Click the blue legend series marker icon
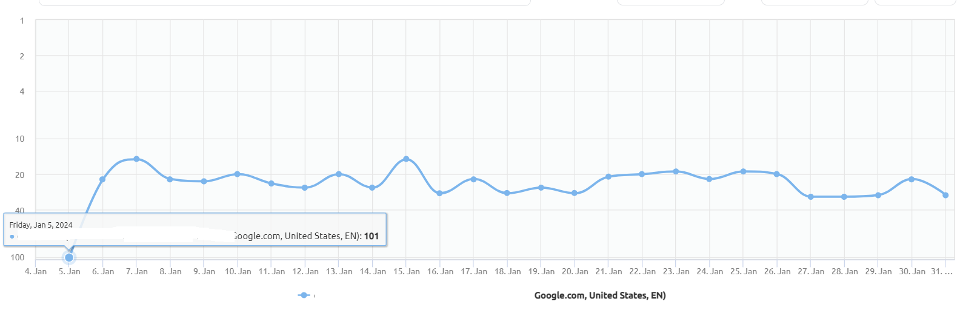This screenshot has height=313, width=980. [x=304, y=295]
